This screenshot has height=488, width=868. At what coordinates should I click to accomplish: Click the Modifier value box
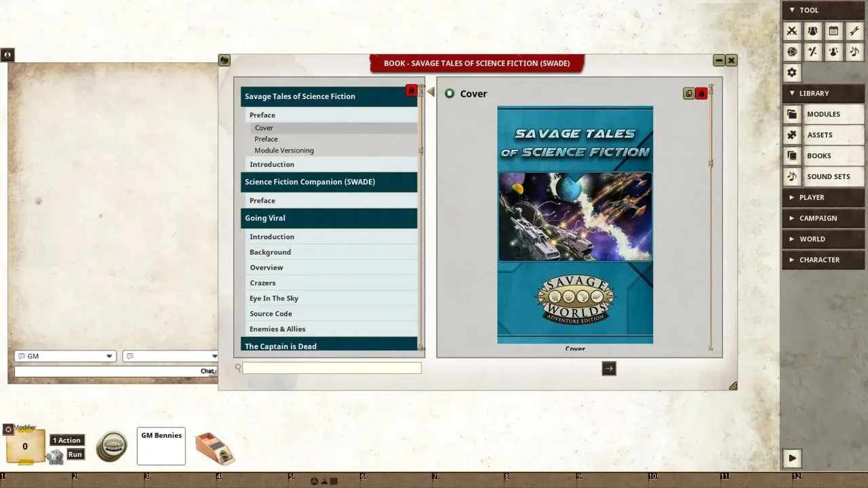click(x=25, y=446)
